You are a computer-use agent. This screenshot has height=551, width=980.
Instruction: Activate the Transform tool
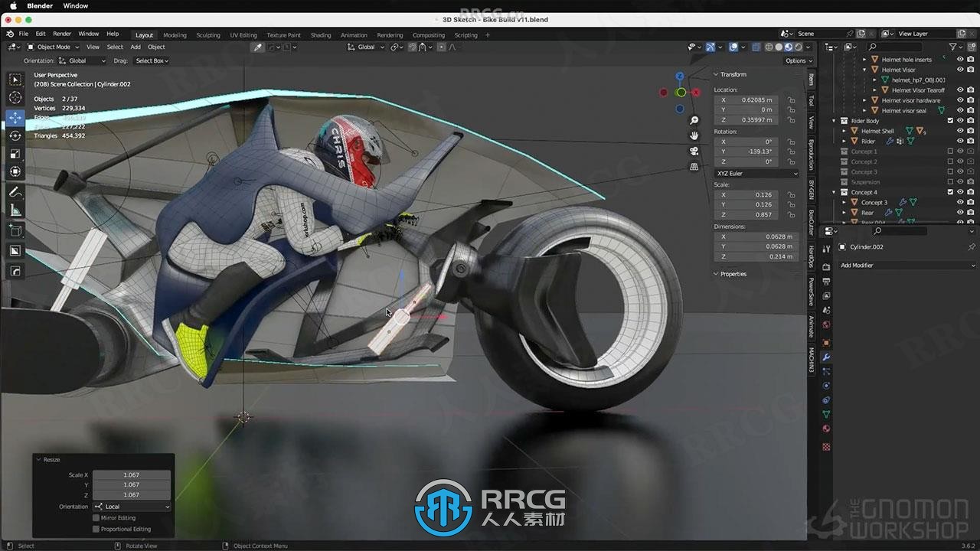15,171
